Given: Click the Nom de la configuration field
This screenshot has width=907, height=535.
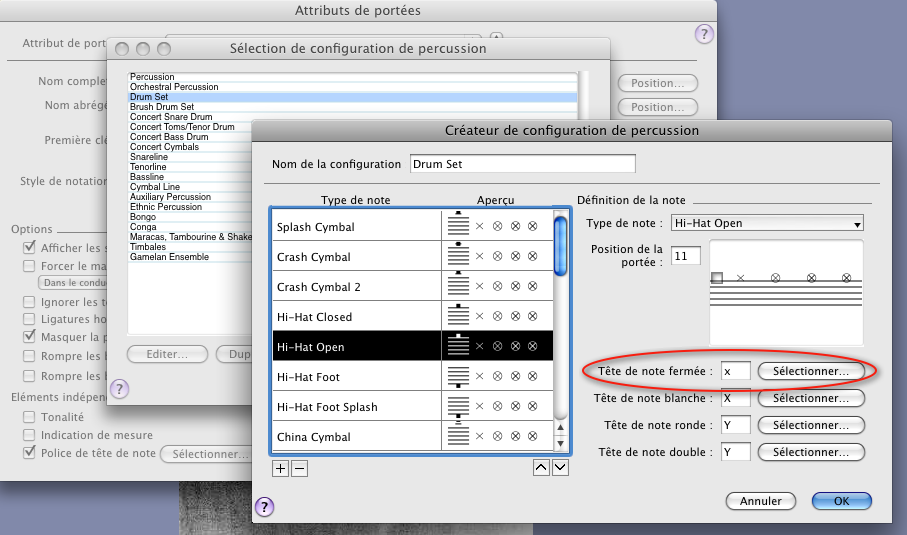Looking at the screenshot, I should 522,164.
